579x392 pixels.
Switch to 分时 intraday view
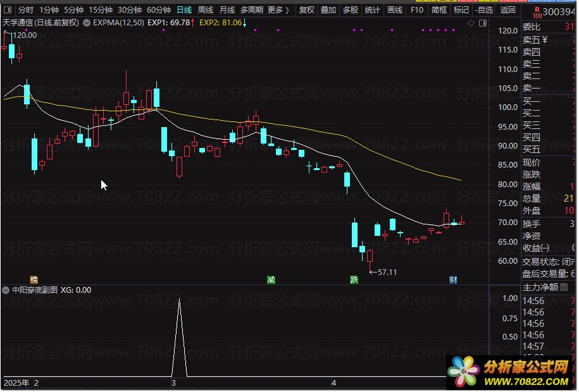pos(25,10)
